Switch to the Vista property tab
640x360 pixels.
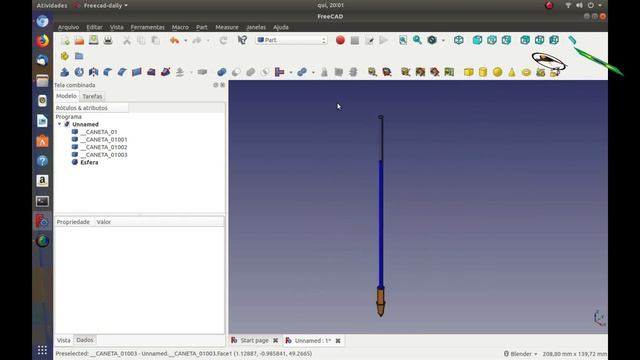pyautogui.click(x=64, y=340)
